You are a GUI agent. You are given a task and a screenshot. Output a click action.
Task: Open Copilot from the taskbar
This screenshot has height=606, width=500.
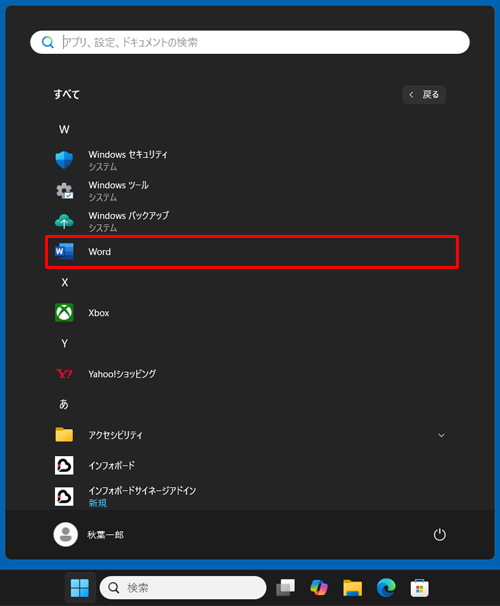(319, 588)
